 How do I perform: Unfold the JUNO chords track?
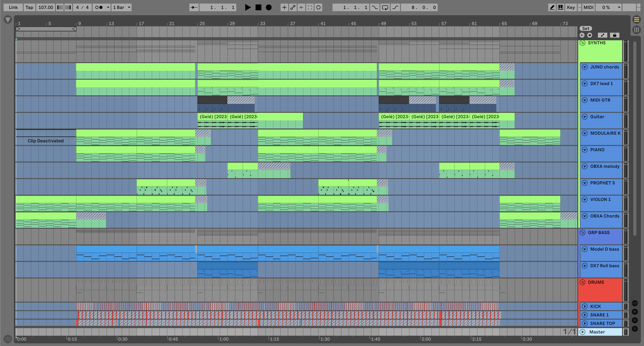click(x=584, y=67)
